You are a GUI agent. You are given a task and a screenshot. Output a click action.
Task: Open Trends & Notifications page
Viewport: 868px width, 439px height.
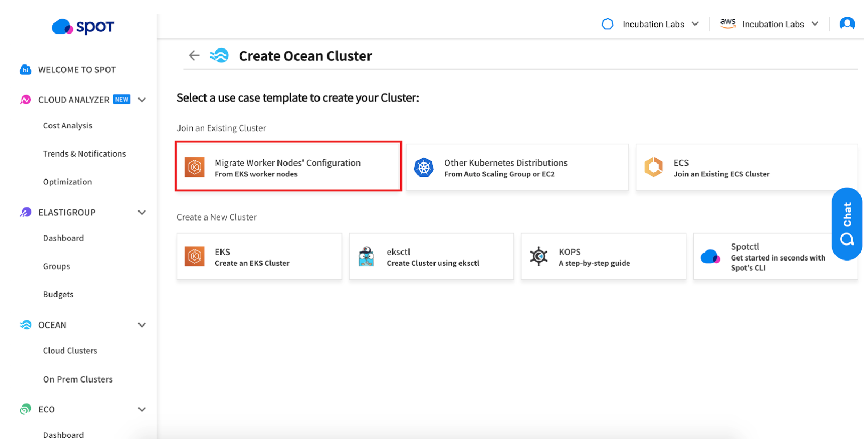[x=85, y=154]
